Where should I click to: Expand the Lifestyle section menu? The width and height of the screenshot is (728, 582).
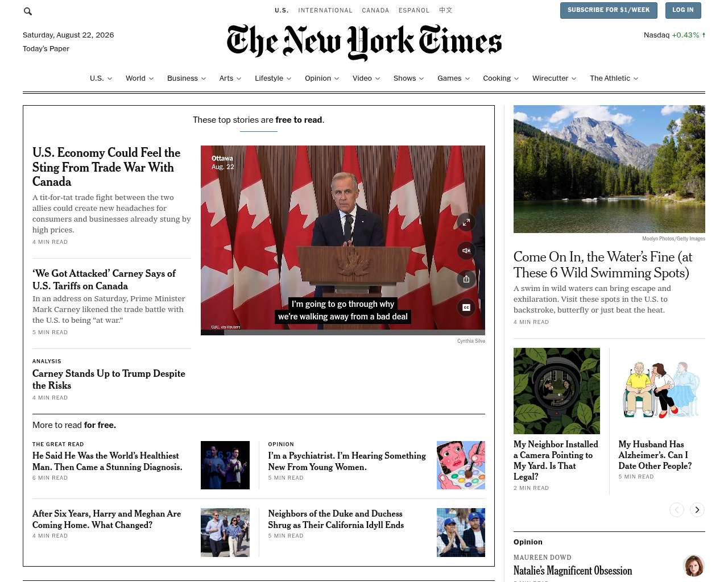click(x=273, y=78)
